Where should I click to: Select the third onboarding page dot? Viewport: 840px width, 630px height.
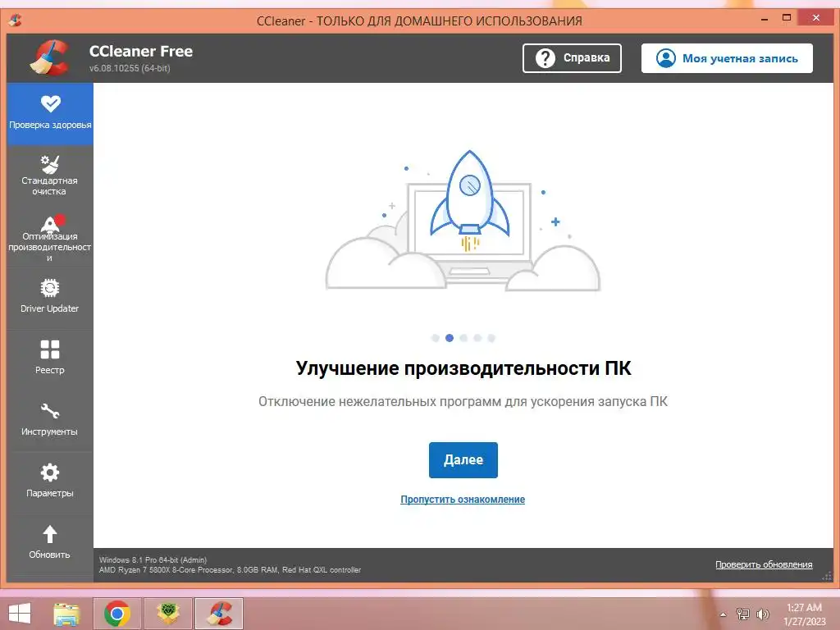tap(463, 338)
